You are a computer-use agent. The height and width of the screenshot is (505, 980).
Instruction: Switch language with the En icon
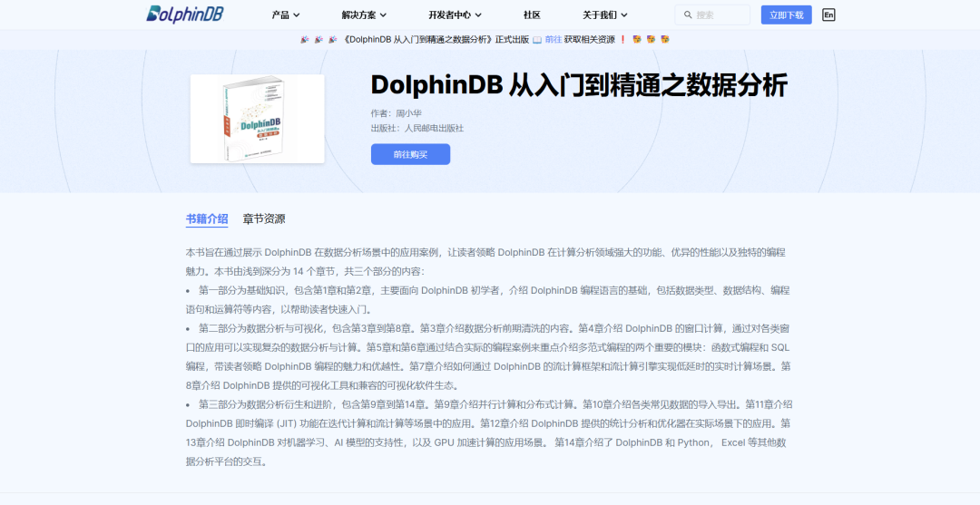(828, 15)
